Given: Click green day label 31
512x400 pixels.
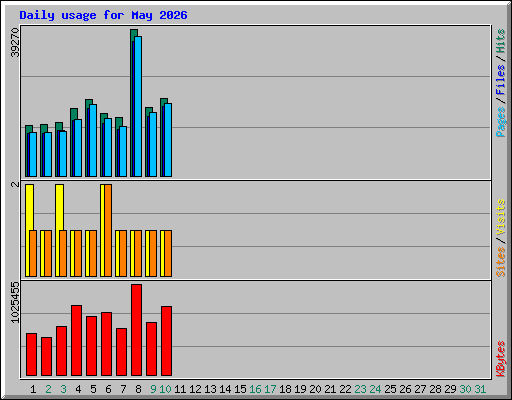Looking at the screenshot, I should click(x=480, y=389).
